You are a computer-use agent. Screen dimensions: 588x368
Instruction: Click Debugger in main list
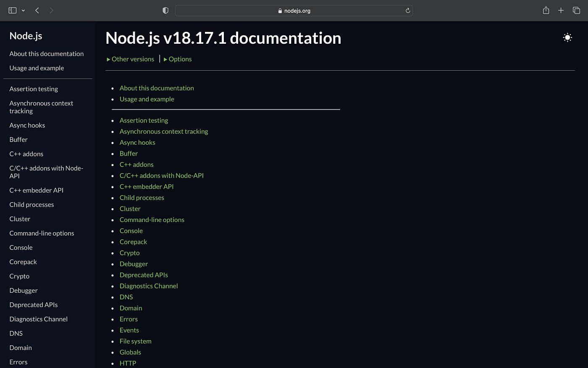134,264
